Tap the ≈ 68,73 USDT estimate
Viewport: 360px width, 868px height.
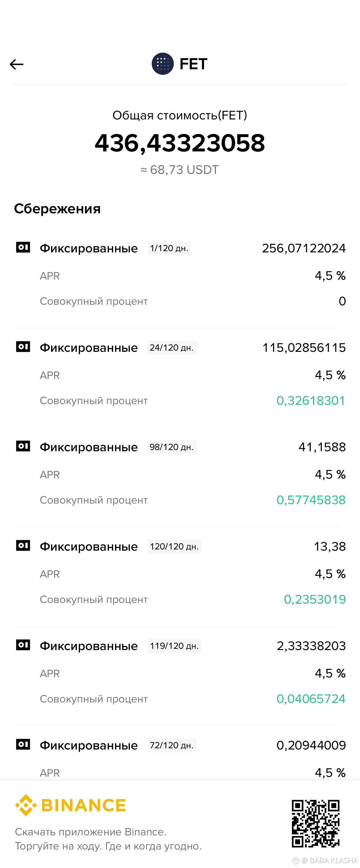[x=180, y=170]
